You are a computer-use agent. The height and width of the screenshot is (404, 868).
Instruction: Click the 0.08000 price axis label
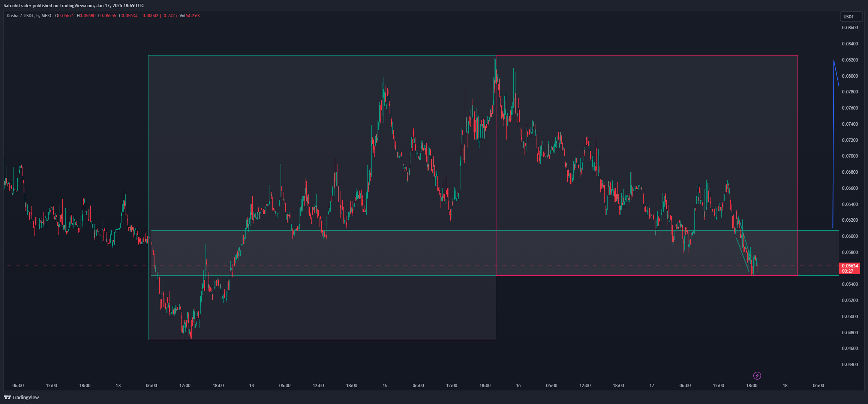point(850,76)
